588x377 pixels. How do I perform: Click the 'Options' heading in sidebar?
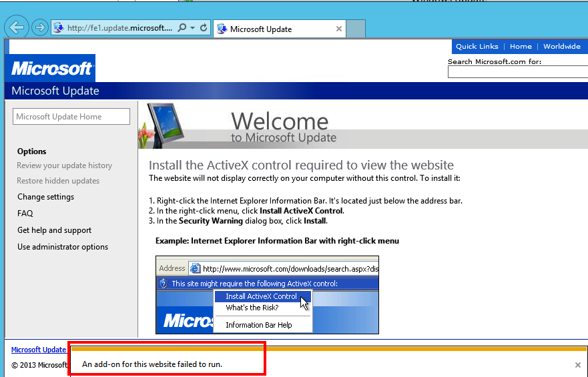point(32,151)
